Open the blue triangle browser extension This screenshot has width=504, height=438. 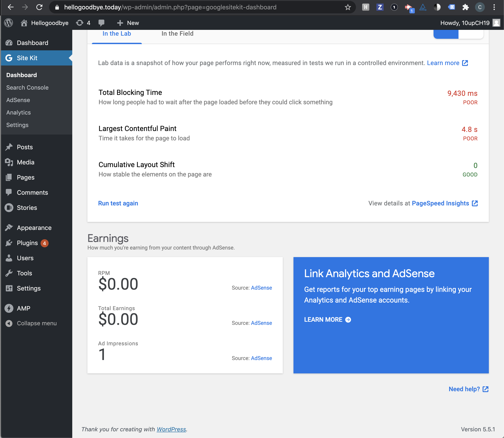click(423, 7)
